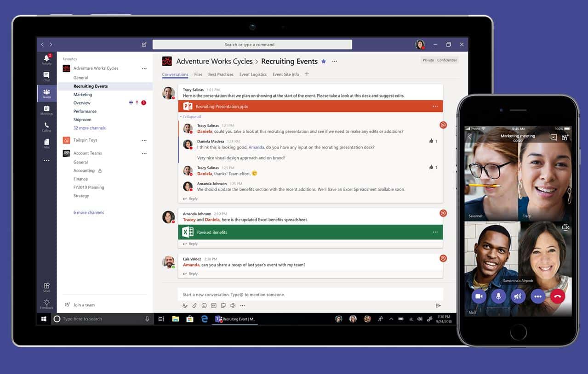The height and width of the screenshot is (374, 588).
Task: Open Recruiting Presentation.pptx attachment
Action: point(311,106)
